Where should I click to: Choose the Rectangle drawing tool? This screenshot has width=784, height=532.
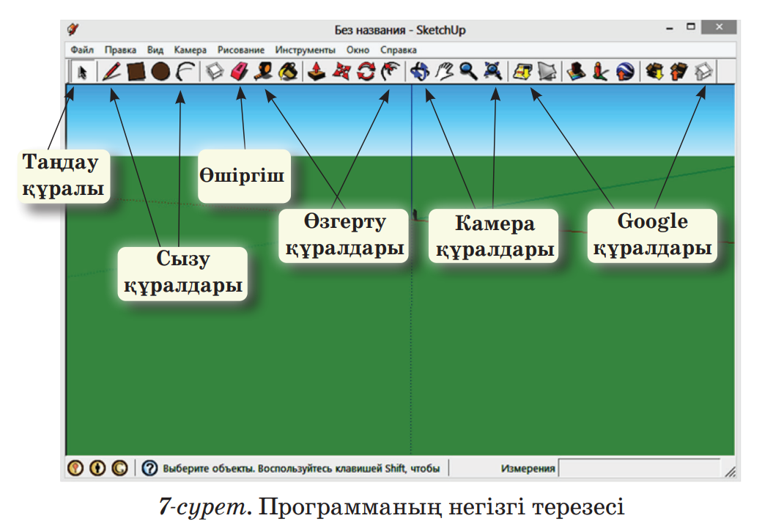[x=136, y=72]
